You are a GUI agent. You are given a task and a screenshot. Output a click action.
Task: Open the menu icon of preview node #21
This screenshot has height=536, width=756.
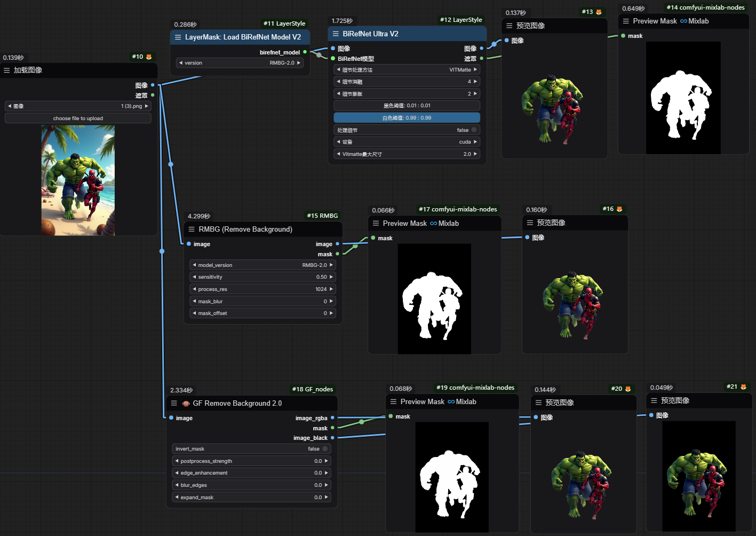tap(654, 400)
